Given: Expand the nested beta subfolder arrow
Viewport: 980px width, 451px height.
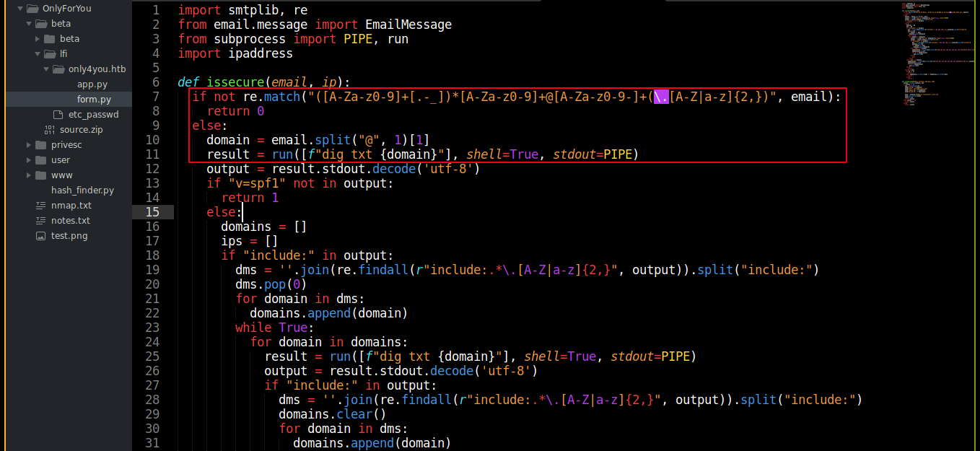Looking at the screenshot, I should [x=38, y=39].
